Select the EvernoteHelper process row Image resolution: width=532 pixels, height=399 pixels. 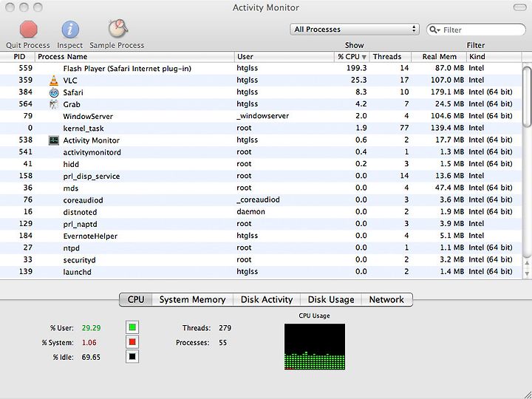tap(261, 236)
